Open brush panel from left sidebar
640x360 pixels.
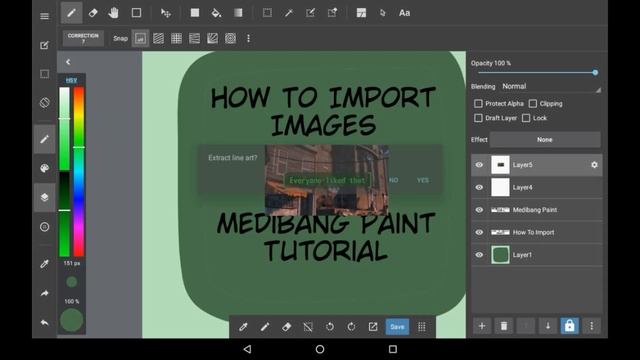[x=44, y=139]
